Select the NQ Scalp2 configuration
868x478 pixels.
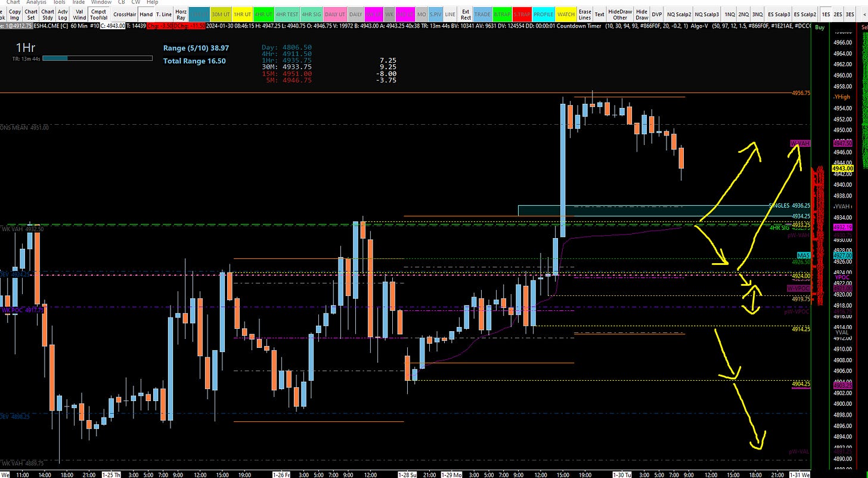679,14
